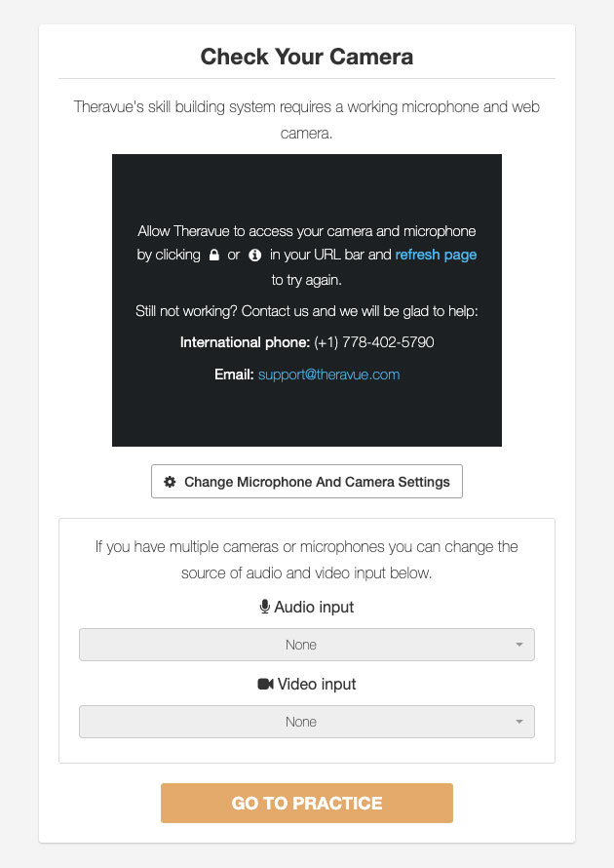Open the Video input dropdown
This screenshot has height=868, width=614.
point(307,722)
